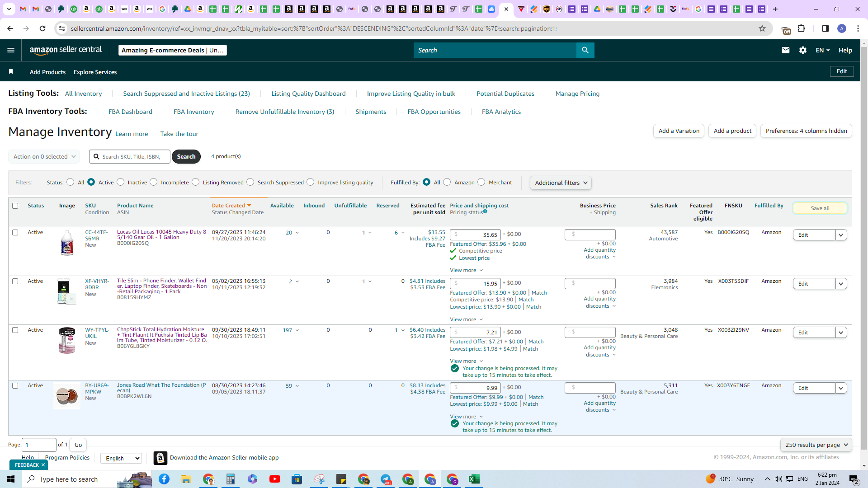Click the Save all button
Viewport: 868px width, 488px height.
click(820, 208)
